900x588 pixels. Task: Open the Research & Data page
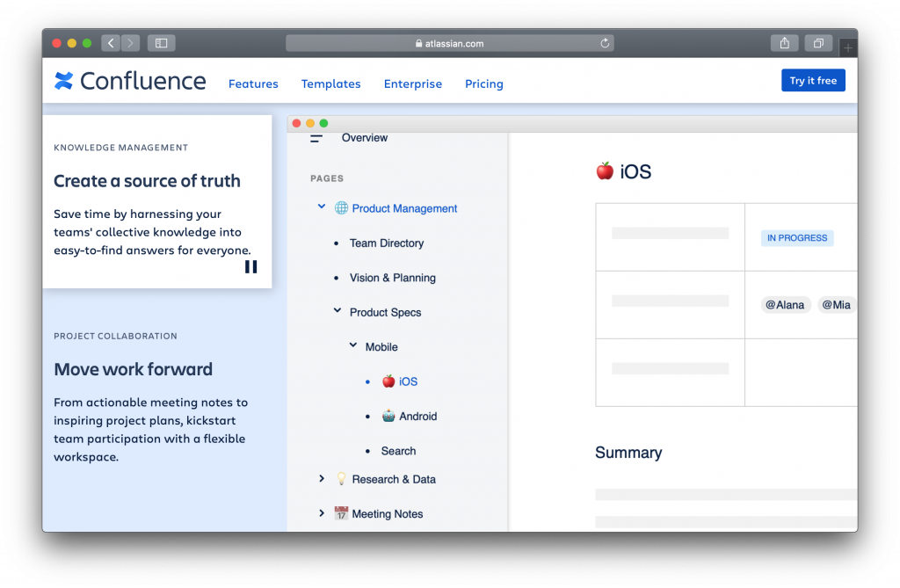click(x=394, y=479)
